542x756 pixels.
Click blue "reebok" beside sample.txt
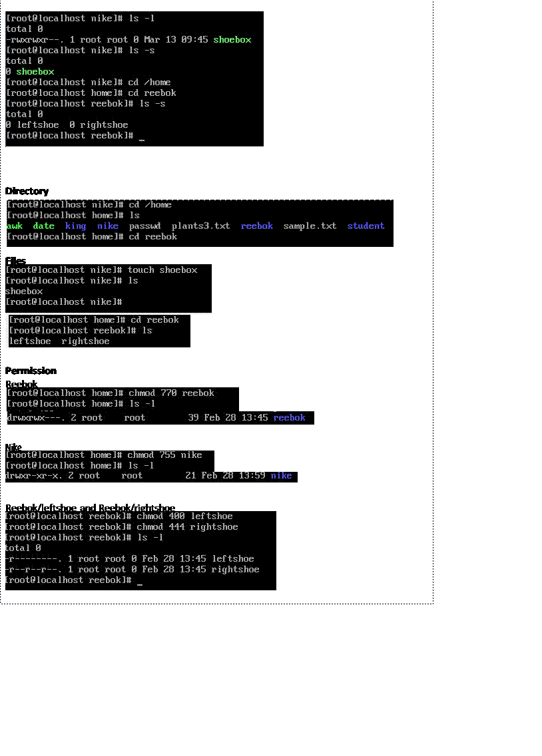pos(256,226)
